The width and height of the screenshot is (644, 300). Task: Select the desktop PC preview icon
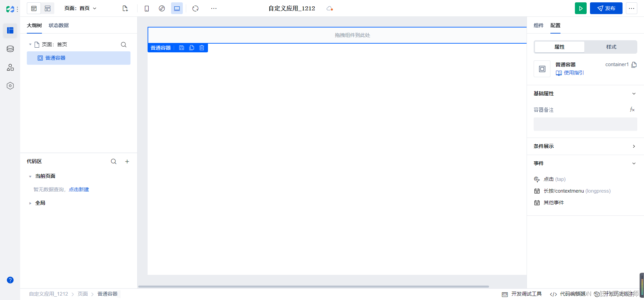coord(177,8)
